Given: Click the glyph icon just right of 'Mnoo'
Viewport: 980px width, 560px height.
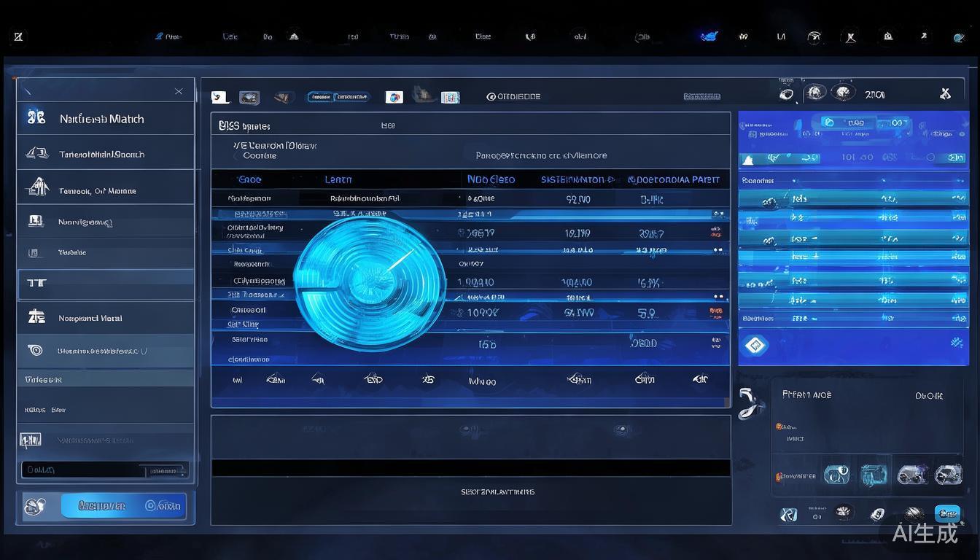Looking at the screenshot, I should pyautogui.click(x=579, y=378).
